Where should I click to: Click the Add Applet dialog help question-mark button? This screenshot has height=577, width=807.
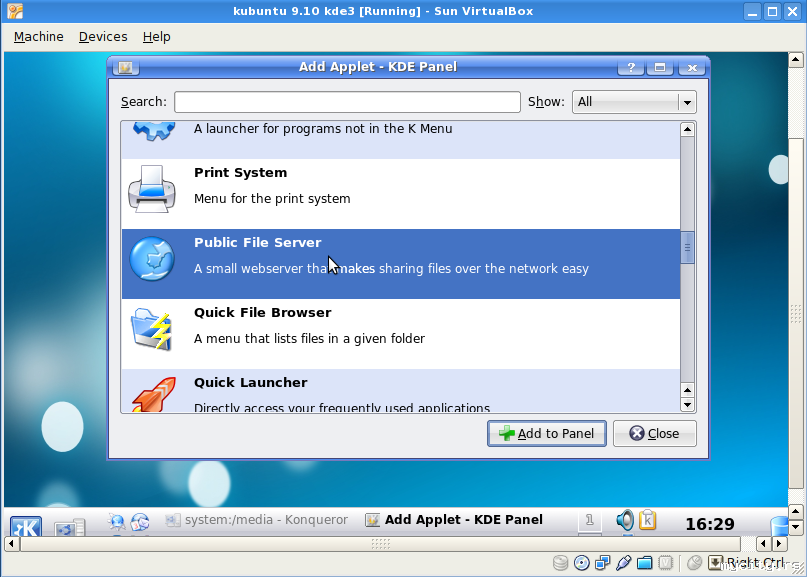pyautogui.click(x=631, y=67)
